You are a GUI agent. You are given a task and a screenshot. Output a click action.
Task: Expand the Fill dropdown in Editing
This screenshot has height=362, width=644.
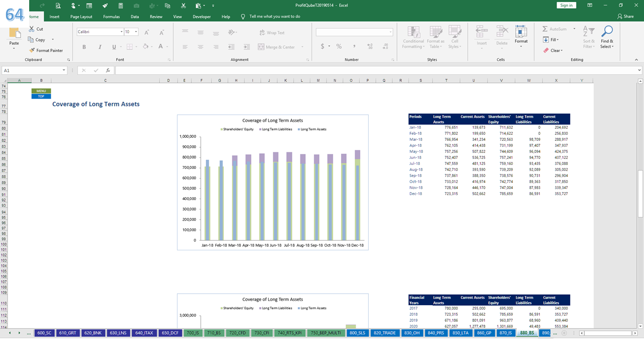(x=558, y=40)
